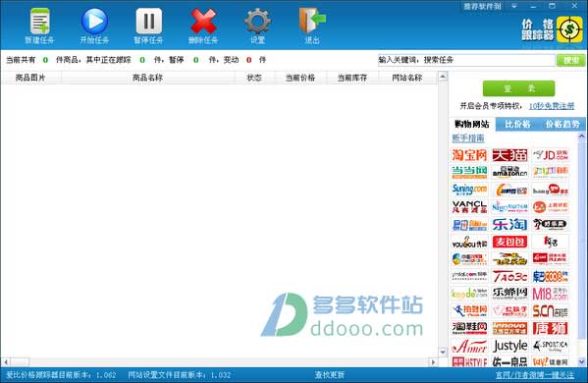Click the green 登录 login button
This screenshot has height=383, width=588.
point(518,89)
